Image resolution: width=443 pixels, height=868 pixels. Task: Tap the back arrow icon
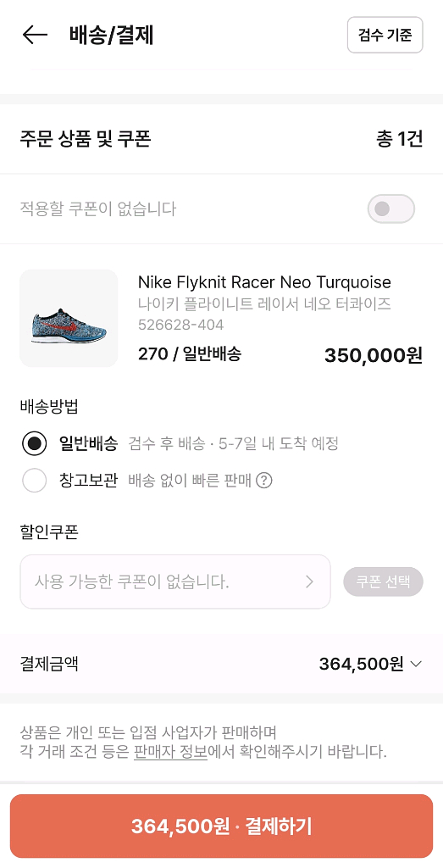click(34, 35)
